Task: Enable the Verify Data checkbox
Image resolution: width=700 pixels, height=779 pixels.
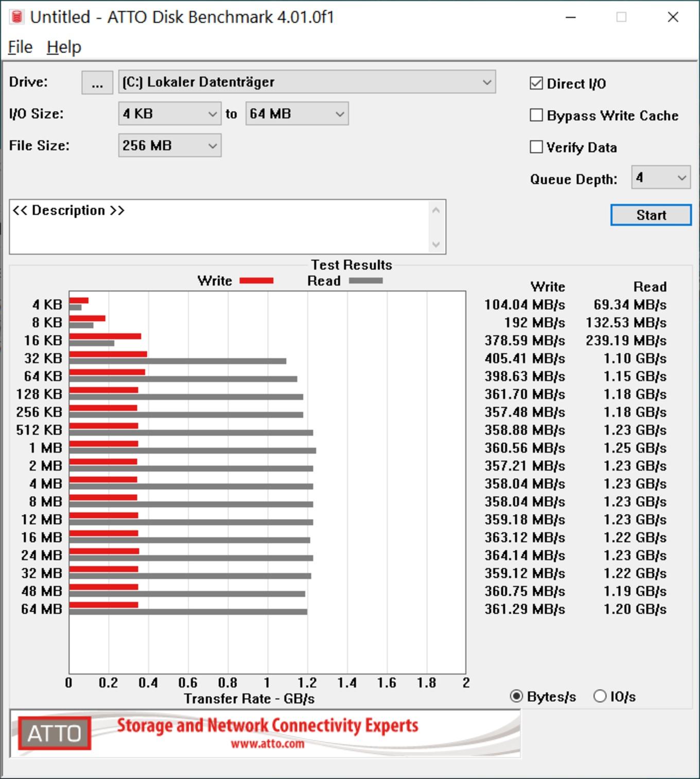Action: coord(536,147)
